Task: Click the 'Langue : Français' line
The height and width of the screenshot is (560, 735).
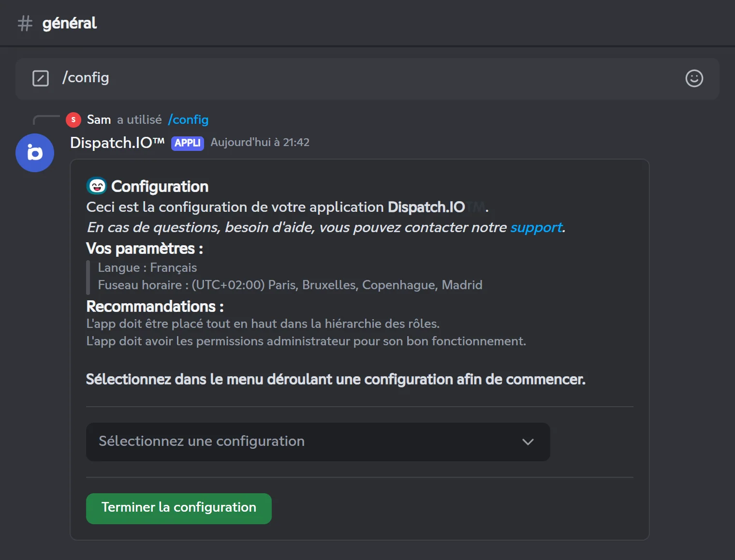Action: 147,267
